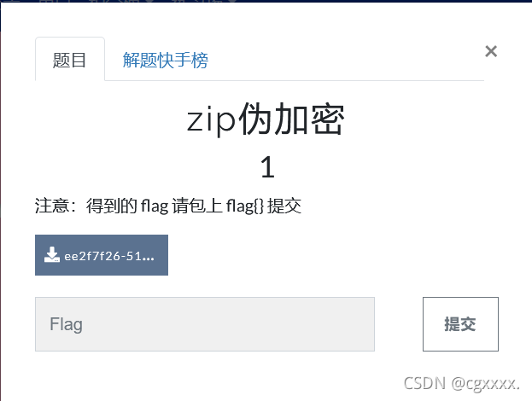Download the ee2f7f26-51... attachment file
The width and height of the screenshot is (532, 401).
click(x=102, y=255)
